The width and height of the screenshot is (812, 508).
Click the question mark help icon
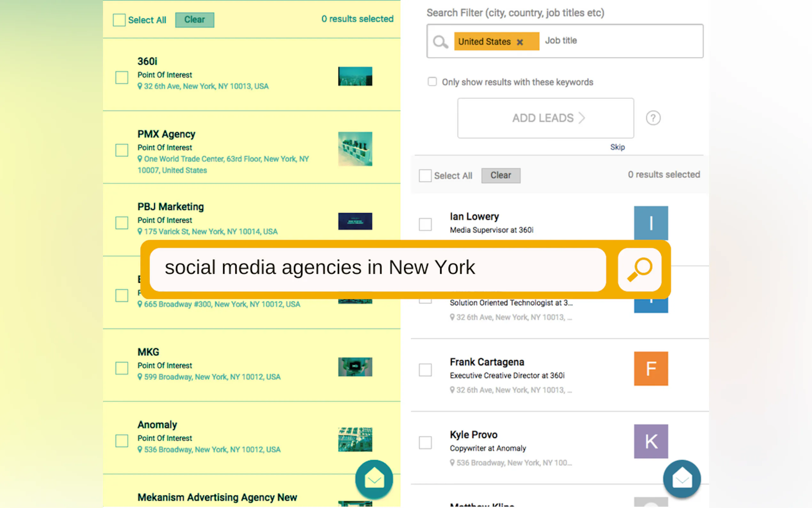(653, 118)
